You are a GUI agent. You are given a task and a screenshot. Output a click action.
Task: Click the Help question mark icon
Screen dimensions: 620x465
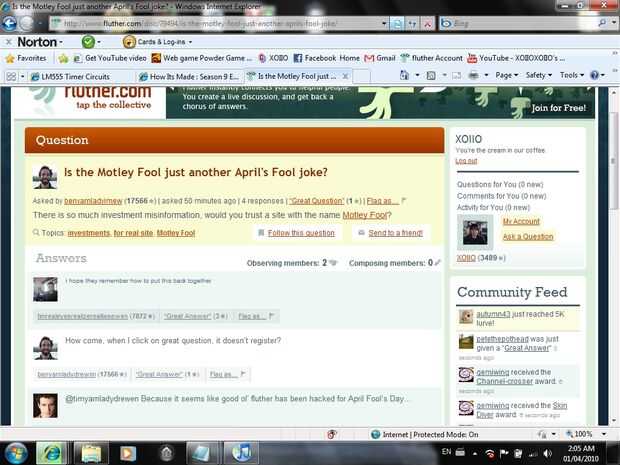(594, 75)
